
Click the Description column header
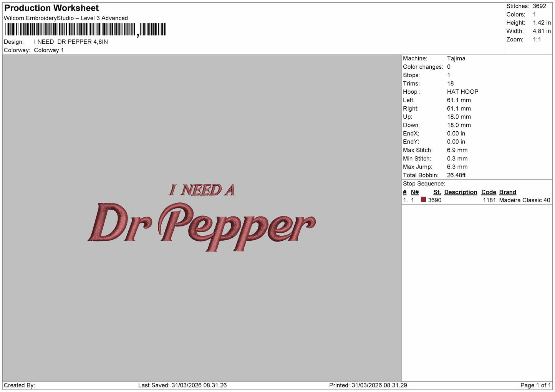point(461,192)
